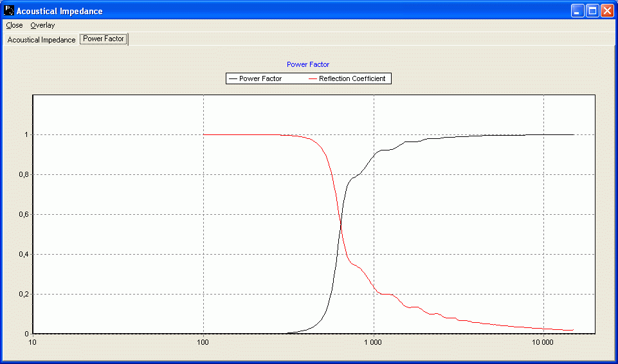
Task: Click the 0,8 y-axis label
Action: (24, 174)
